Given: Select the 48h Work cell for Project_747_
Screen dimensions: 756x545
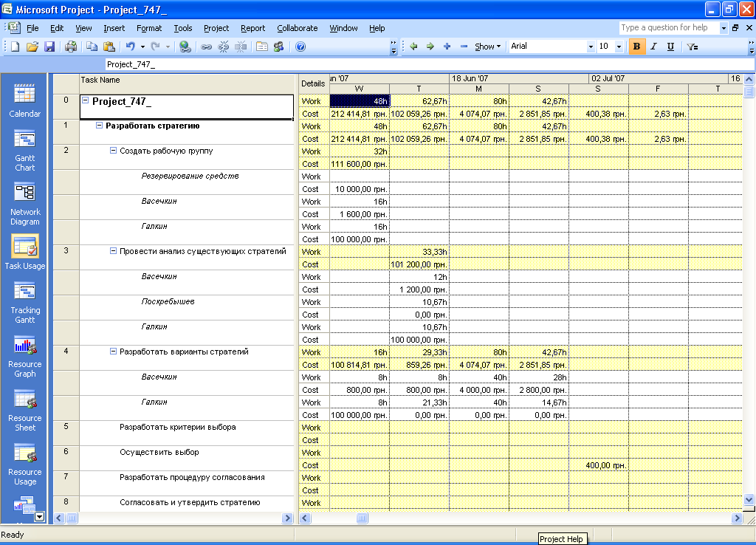Looking at the screenshot, I should pos(360,100).
